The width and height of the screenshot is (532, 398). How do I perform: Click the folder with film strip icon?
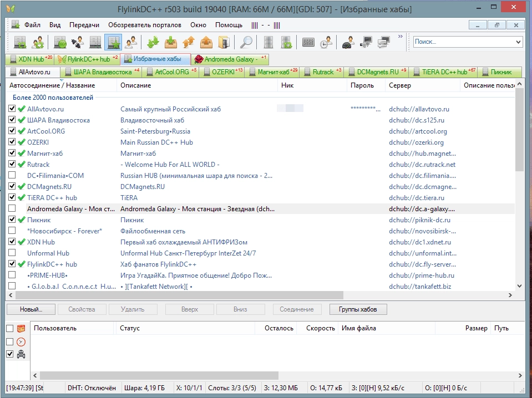(224, 42)
